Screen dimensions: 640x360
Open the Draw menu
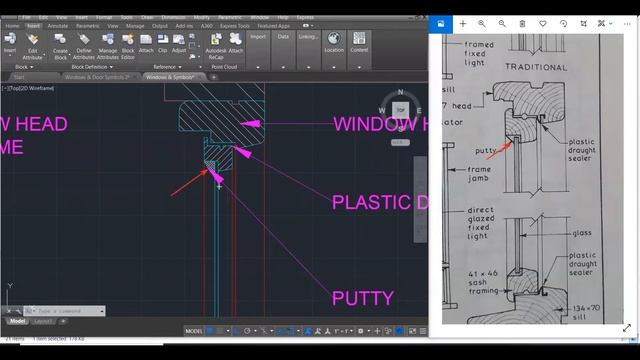pyautogui.click(x=147, y=18)
